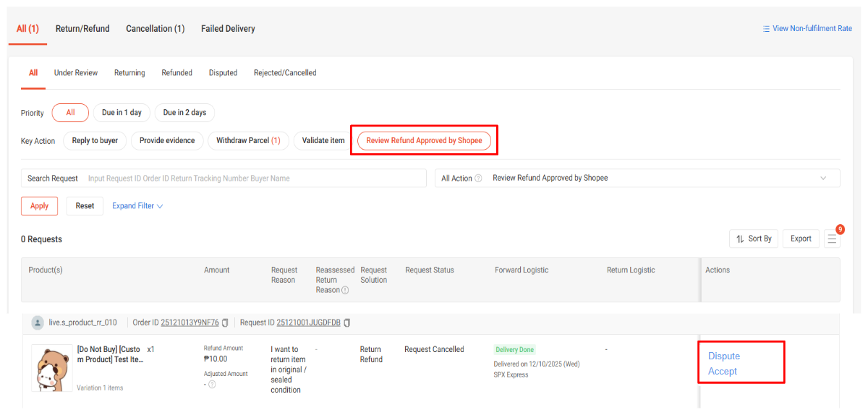Viewport: 868px width, 415px height.
Task: Open buyer name live.s_product_rr_010
Action: (x=83, y=322)
